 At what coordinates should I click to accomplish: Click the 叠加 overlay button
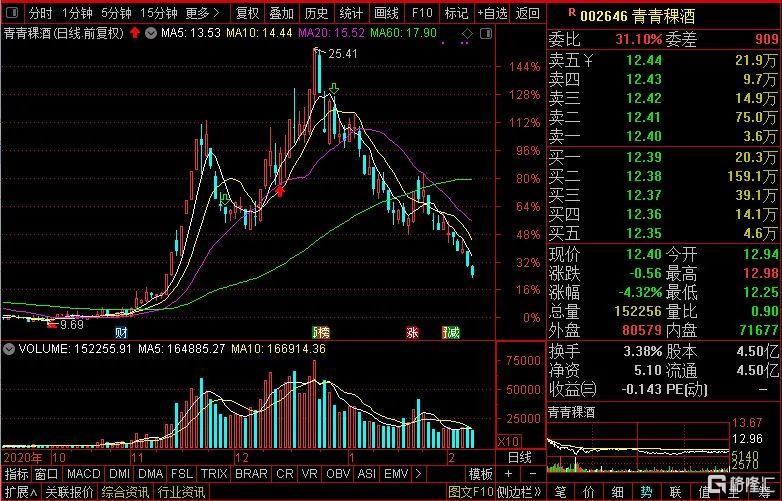pos(281,13)
